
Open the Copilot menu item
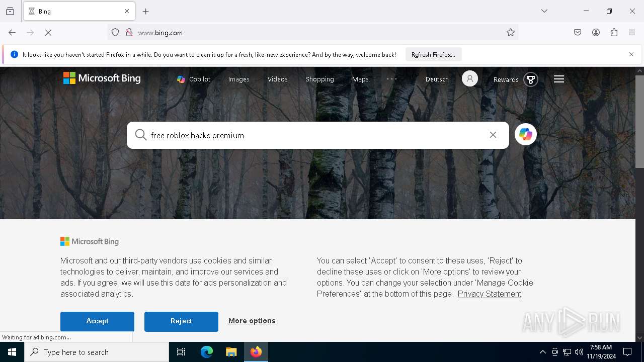coord(194,79)
